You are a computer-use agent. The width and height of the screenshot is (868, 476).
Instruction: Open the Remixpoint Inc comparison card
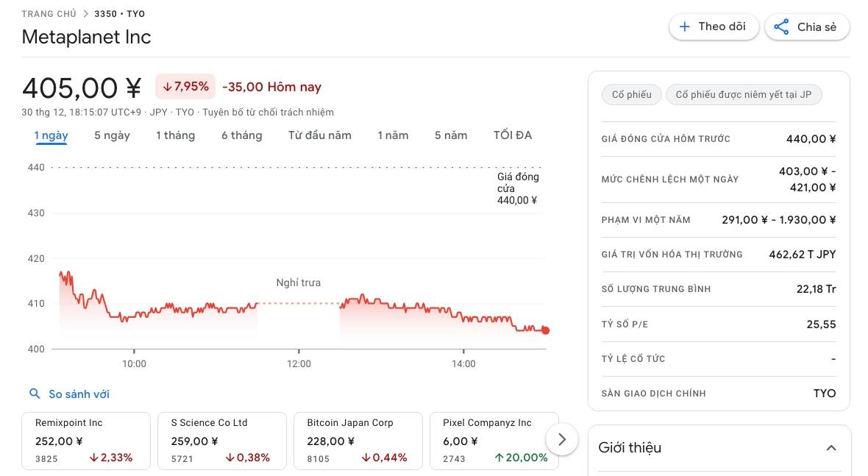click(86, 441)
